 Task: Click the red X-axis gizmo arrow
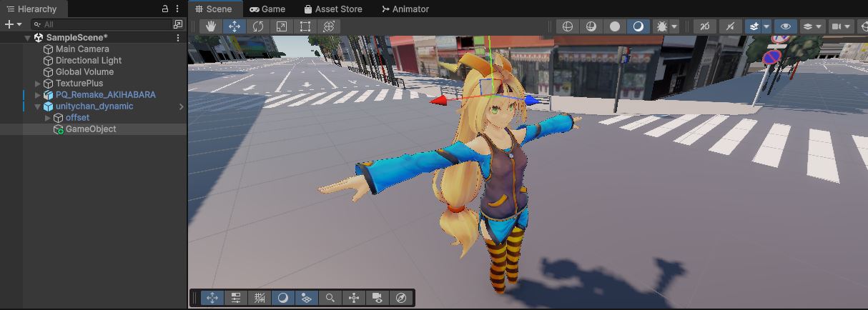[x=438, y=101]
